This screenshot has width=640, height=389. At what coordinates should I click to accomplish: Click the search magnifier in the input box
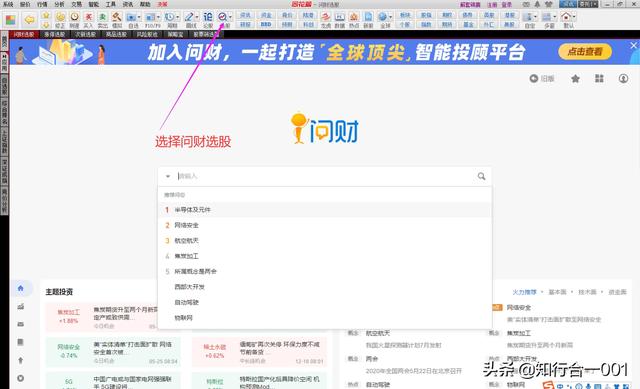(482, 176)
